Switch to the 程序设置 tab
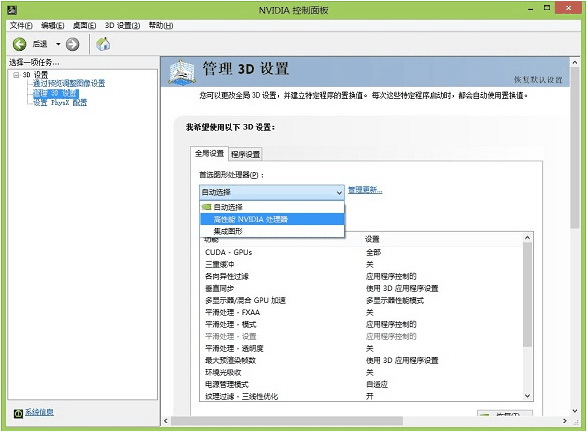This screenshot has width=587, height=432. point(246,154)
